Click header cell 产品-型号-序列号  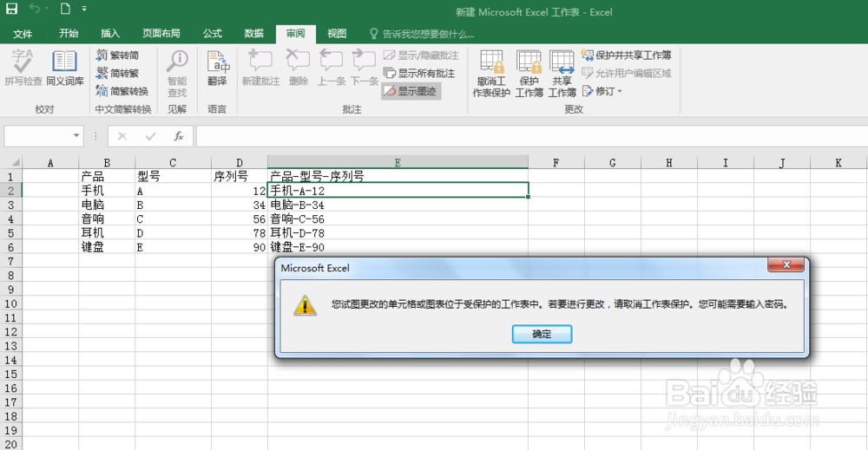[398, 176]
